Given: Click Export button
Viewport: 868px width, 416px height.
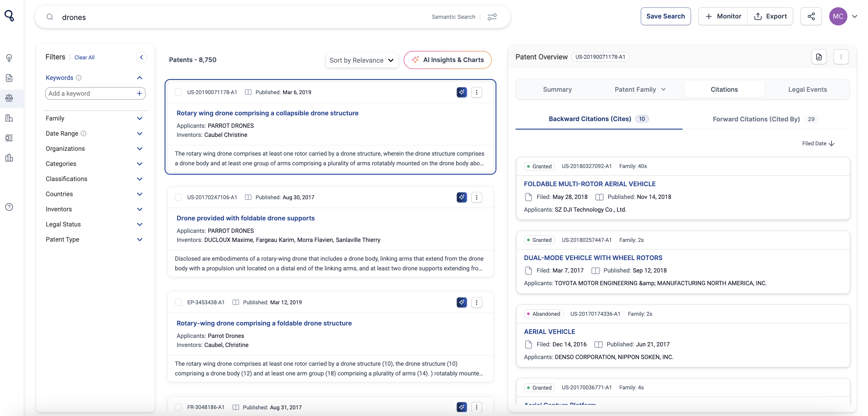Looking at the screenshot, I should [770, 16].
